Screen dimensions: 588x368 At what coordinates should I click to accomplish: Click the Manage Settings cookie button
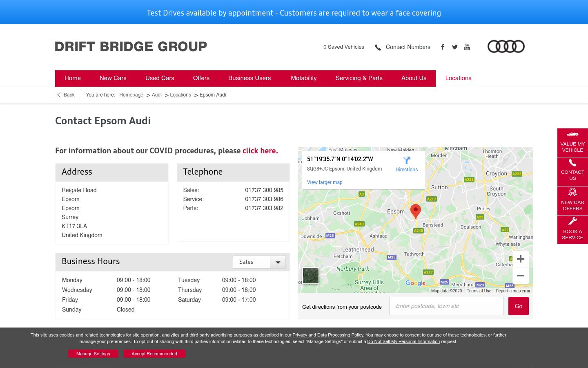[93, 354]
